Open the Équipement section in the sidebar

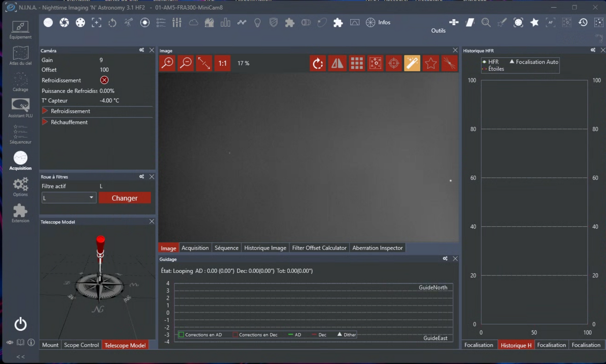click(x=20, y=30)
